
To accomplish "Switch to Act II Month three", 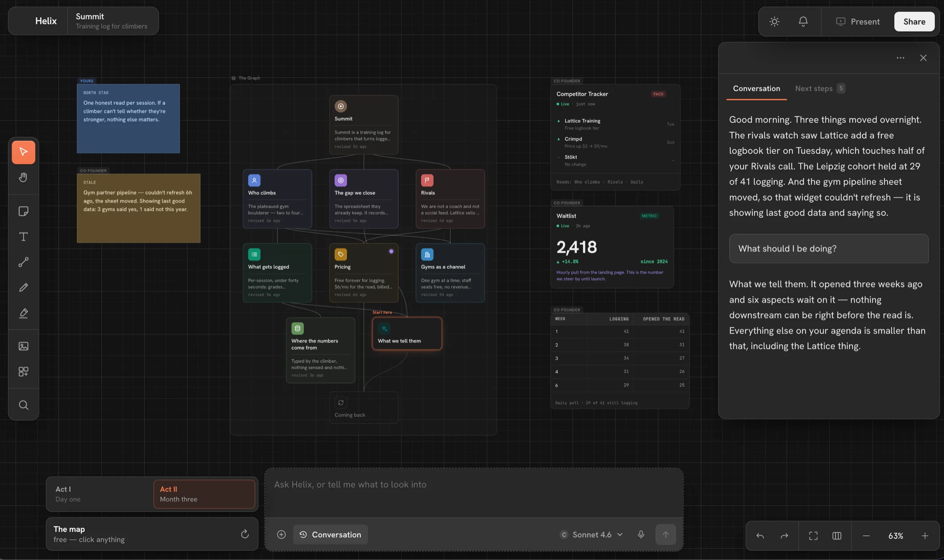I will tap(204, 494).
